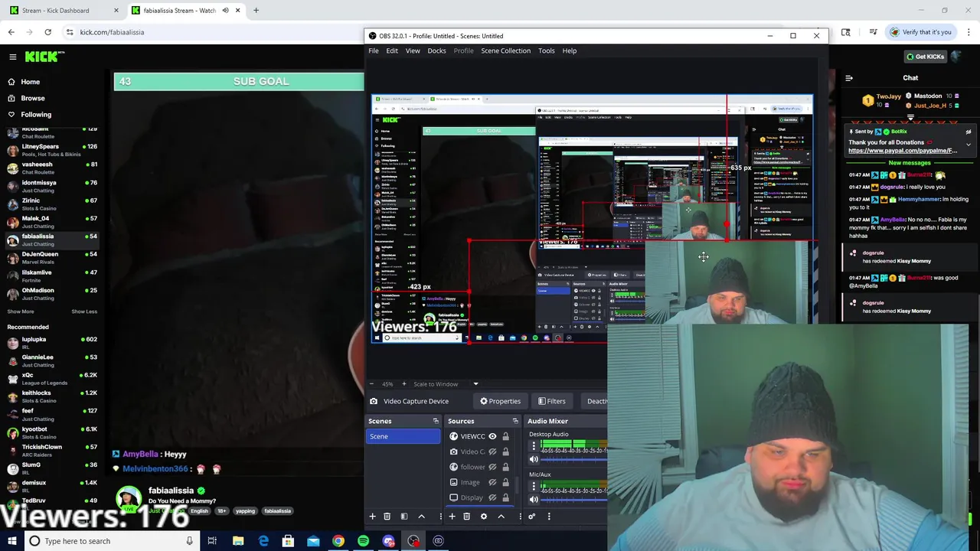
Task: Open Task View in Windows taskbar
Action: coord(212,541)
